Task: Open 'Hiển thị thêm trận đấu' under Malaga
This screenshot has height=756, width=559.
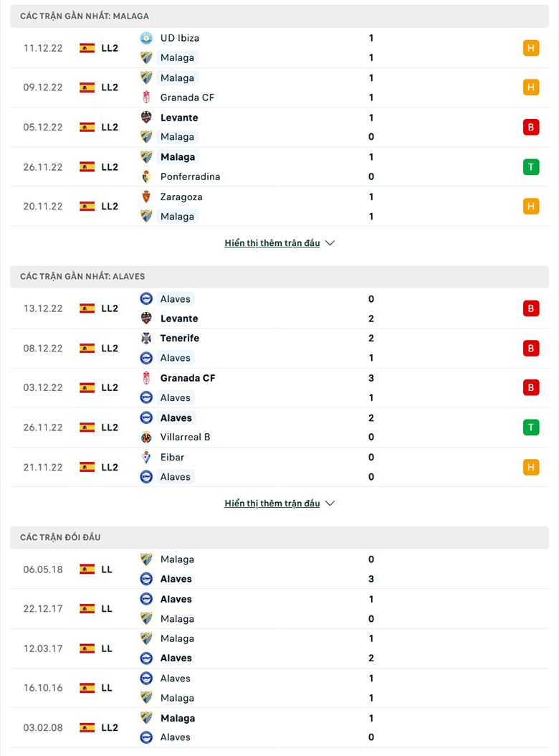Action: (272, 243)
